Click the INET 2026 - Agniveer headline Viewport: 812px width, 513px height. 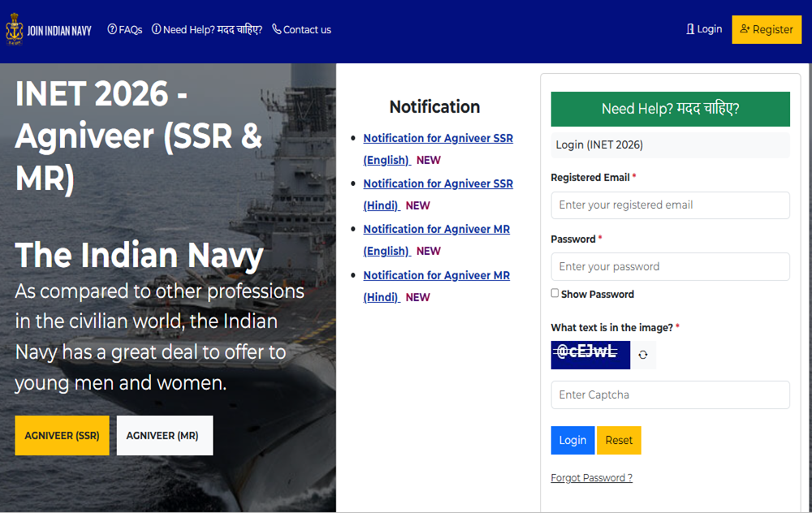click(x=139, y=136)
